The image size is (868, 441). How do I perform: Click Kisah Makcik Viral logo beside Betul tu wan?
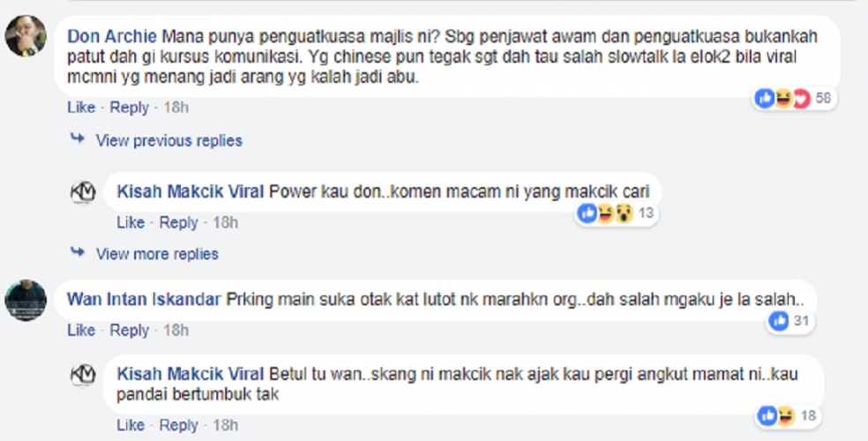(x=83, y=375)
